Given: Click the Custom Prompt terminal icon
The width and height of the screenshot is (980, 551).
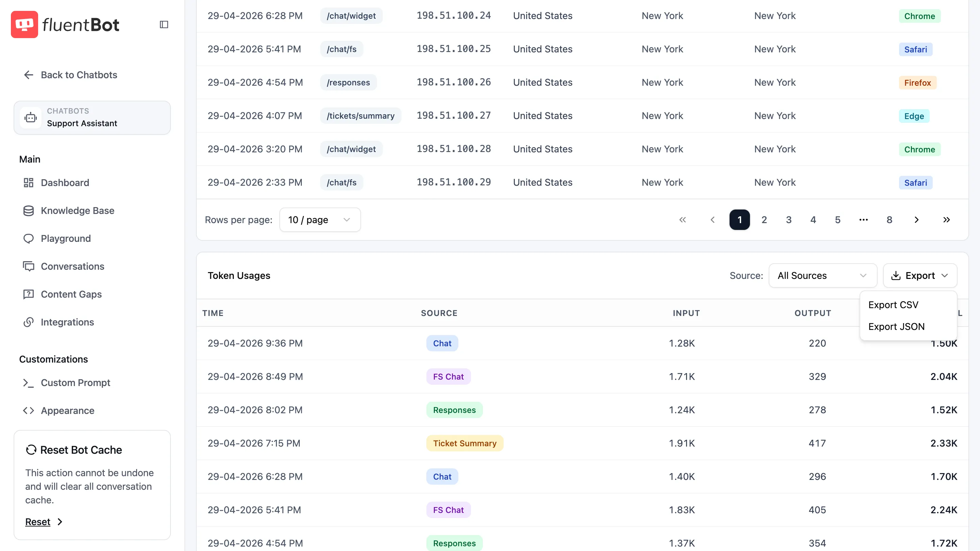Looking at the screenshot, I should point(29,383).
